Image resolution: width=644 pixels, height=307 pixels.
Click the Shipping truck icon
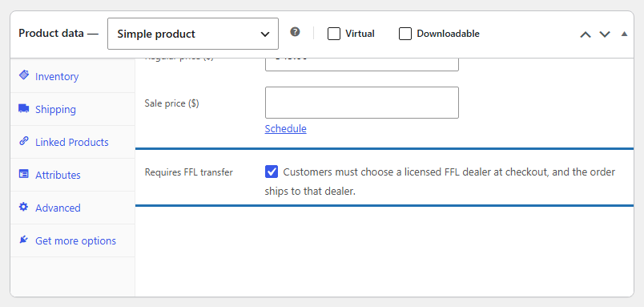(x=24, y=108)
